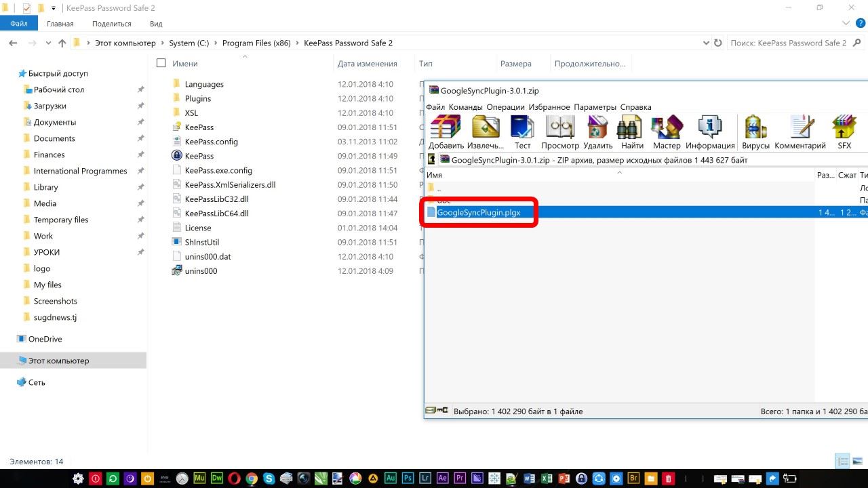This screenshot has height=488, width=868.
Task: Open WinRAR Команды menu
Action: (465, 107)
